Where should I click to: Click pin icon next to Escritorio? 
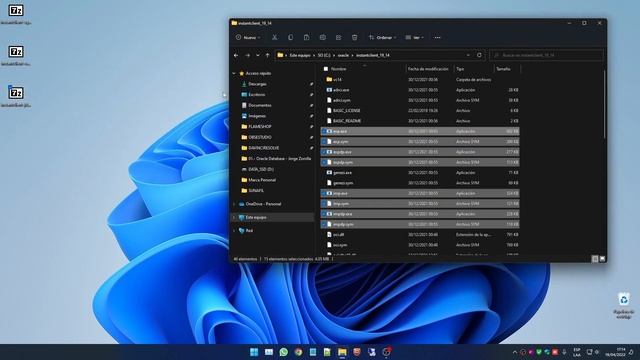[311, 94]
